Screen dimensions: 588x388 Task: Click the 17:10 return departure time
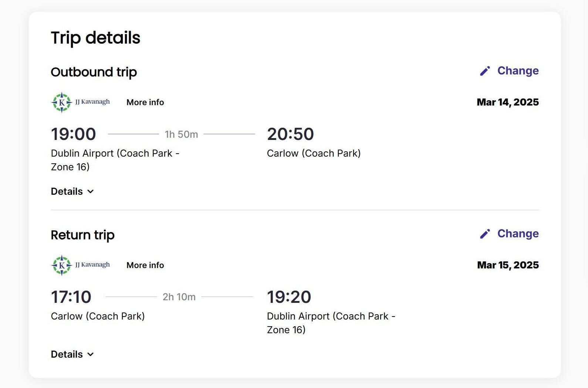pos(71,297)
